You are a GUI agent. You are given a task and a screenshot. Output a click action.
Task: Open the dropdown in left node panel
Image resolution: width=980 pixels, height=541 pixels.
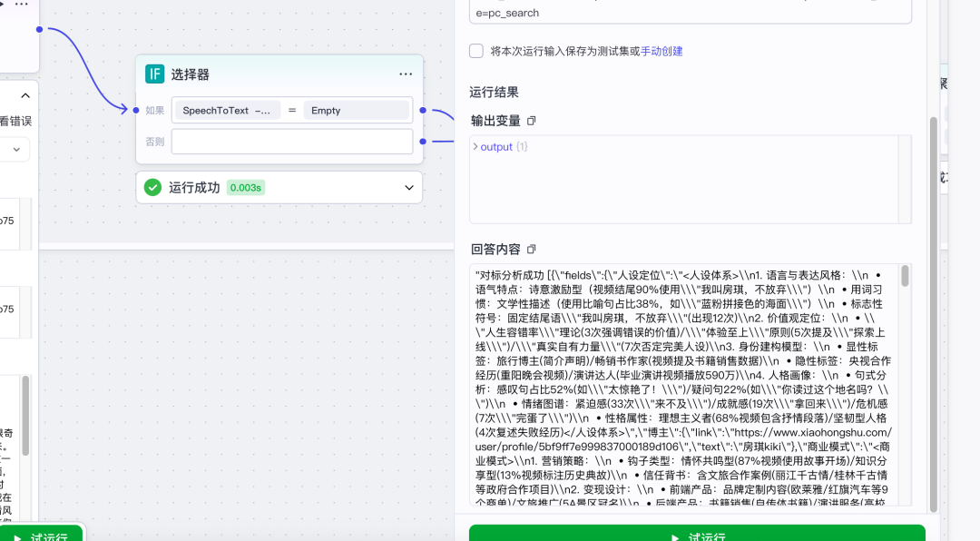click(x=15, y=149)
